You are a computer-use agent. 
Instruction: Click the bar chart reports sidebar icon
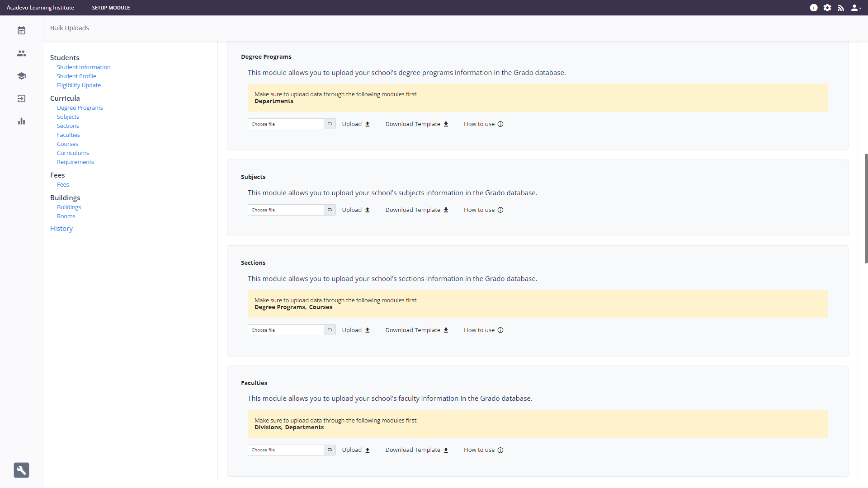click(x=21, y=121)
